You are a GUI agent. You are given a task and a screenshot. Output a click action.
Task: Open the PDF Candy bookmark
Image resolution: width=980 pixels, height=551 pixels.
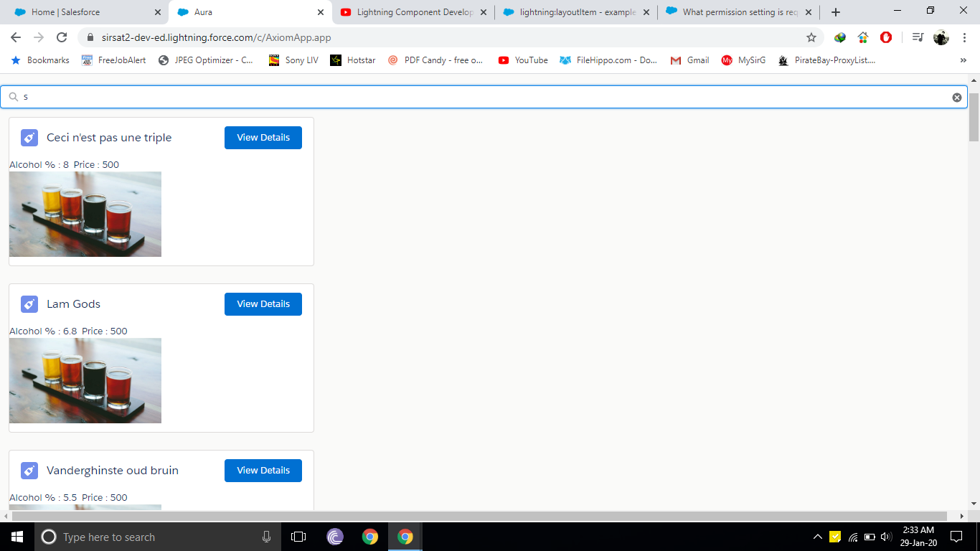pyautogui.click(x=435, y=60)
